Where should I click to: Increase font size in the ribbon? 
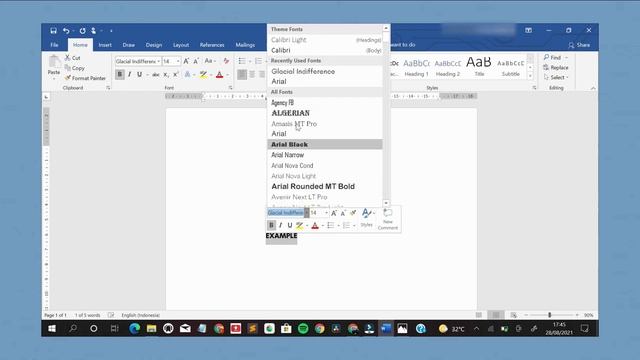(x=186, y=61)
